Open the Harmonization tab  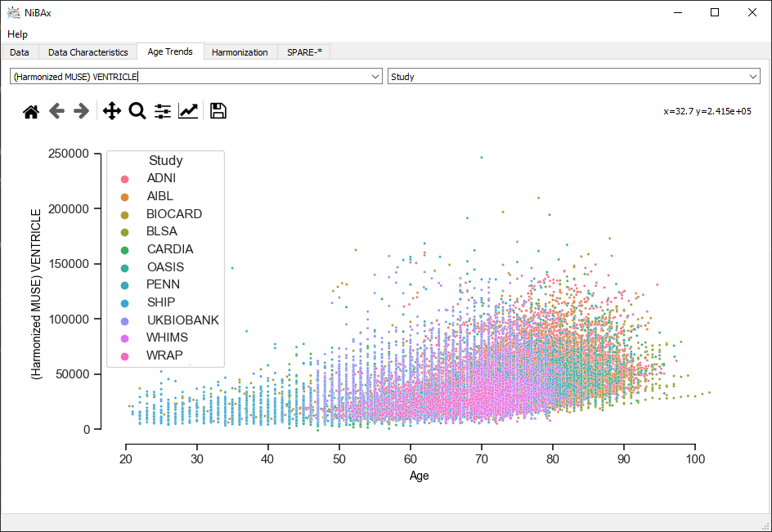coord(240,52)
